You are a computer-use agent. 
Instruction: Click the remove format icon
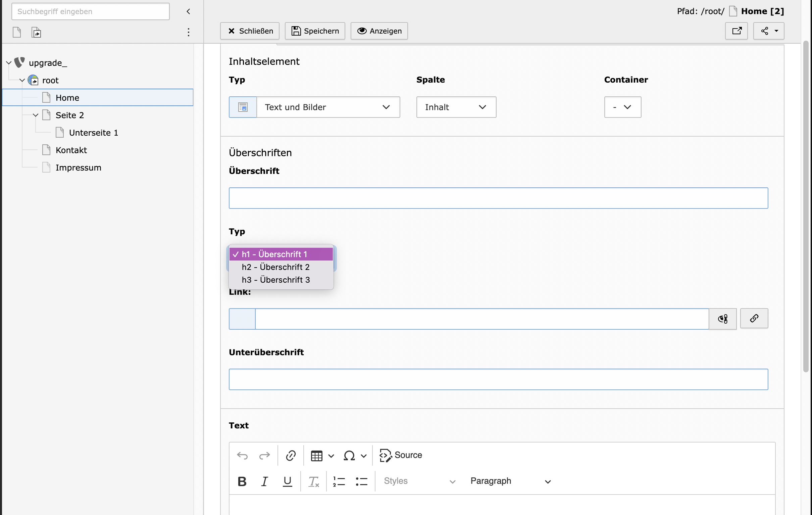(x=314, y=481)
